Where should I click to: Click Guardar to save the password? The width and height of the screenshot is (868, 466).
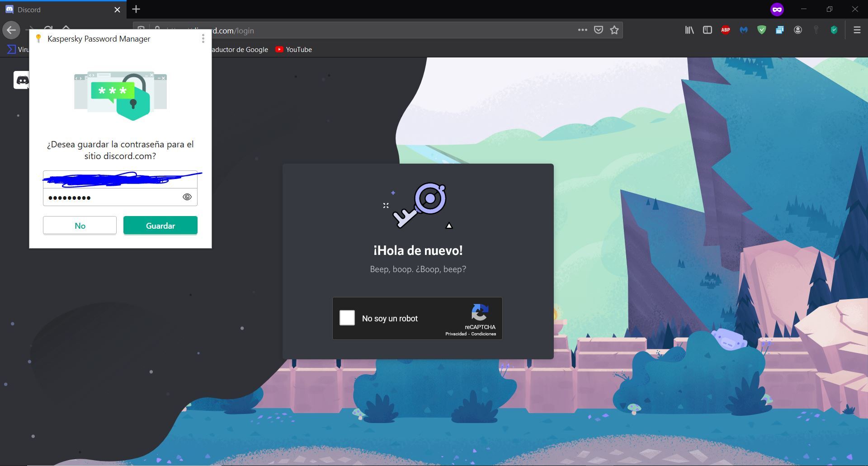click(160, 226)
